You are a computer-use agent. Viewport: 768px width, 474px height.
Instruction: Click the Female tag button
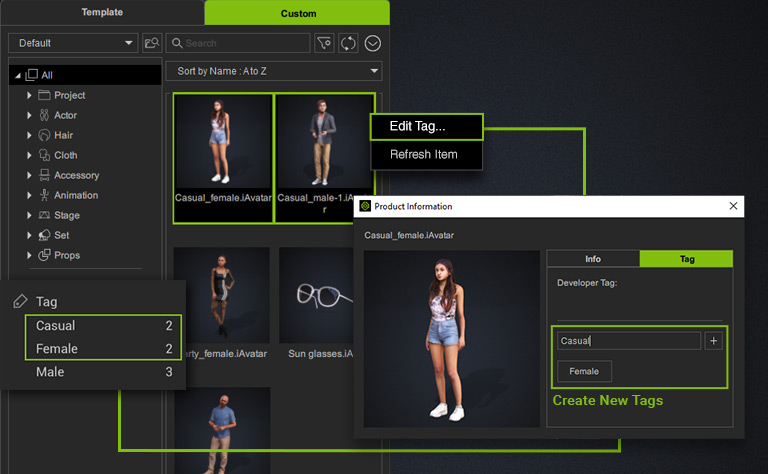coord(584,371)
